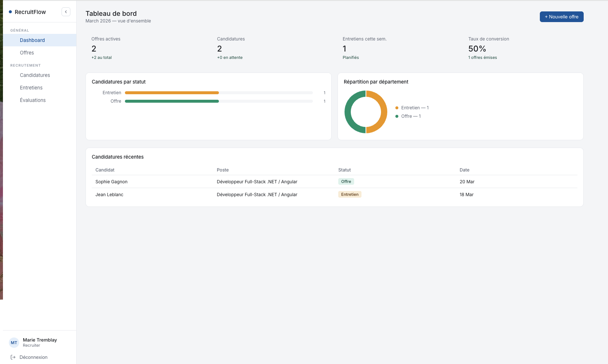Click the green Offre legend dot
The height and width of the screenshot is (364, 608).
pyautogui.click(x=397, y=116)
